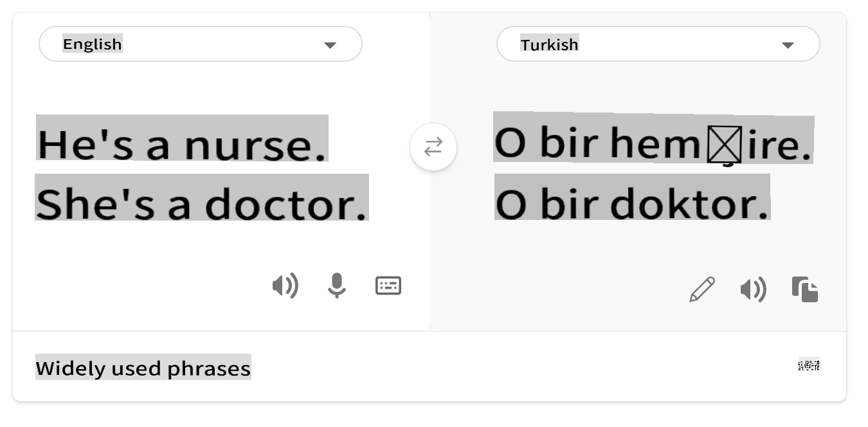Screen dimensions: 868x427
Task: Expand the Widely used phrases section
Action: pyautogui.click(x=143, y=368)
